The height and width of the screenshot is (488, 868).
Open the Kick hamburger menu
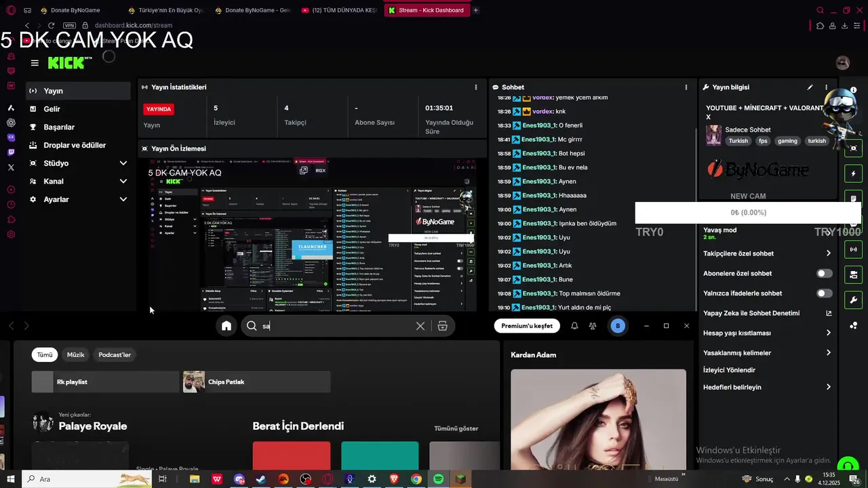pyautogui.click(x=35, y=63)
